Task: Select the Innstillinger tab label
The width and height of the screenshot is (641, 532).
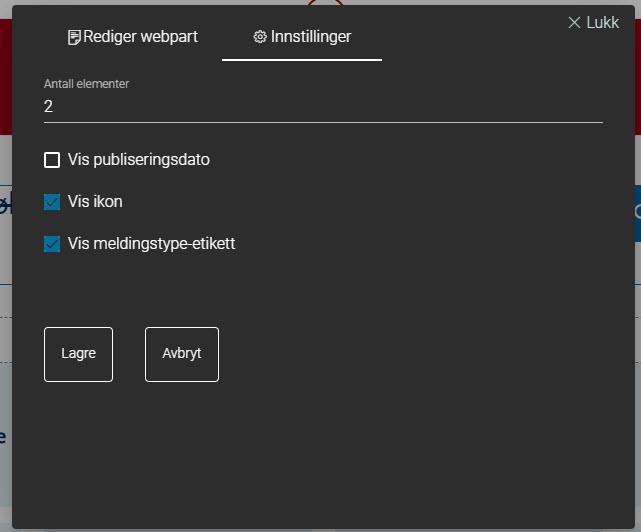Action: 311,37
